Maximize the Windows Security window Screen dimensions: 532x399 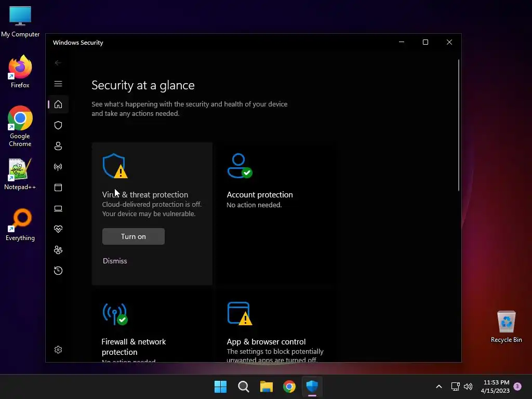(x=425, y=42)
